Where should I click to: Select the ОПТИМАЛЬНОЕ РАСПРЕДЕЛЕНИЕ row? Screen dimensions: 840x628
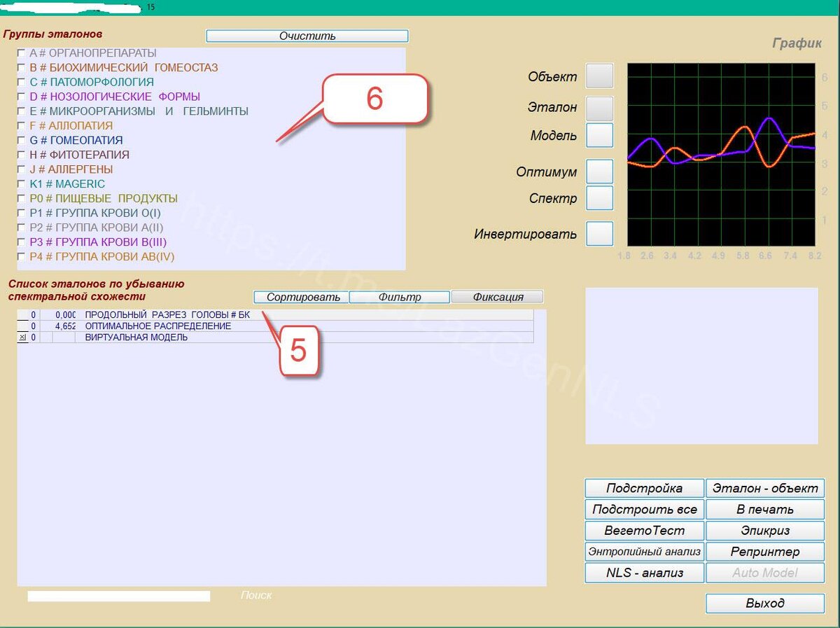(x=276, y=326)
